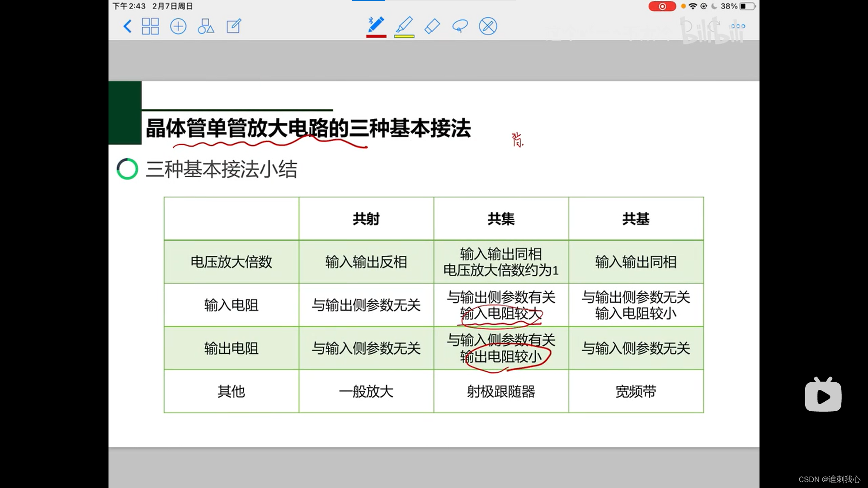Go back with the left chevron
The width and height of the screenshot is (868, 488).
(127, 26)
